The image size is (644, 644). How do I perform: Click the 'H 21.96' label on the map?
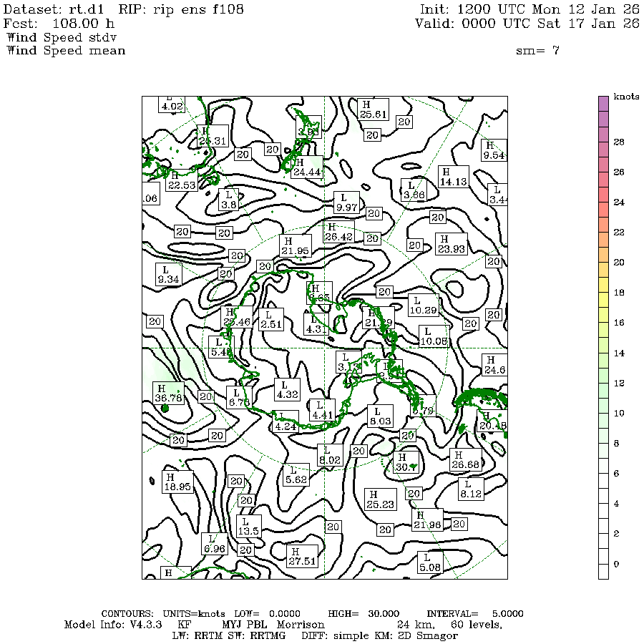tap(428, 519)
